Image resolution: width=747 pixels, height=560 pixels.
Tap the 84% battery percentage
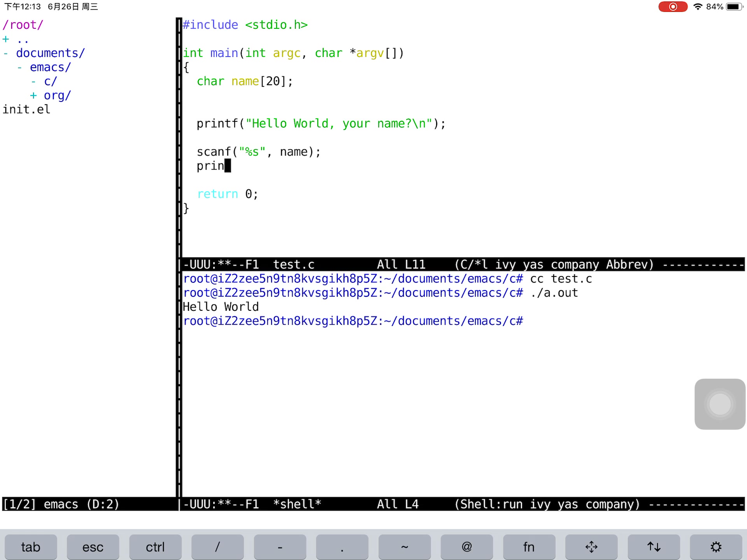(x=714, y=7)
